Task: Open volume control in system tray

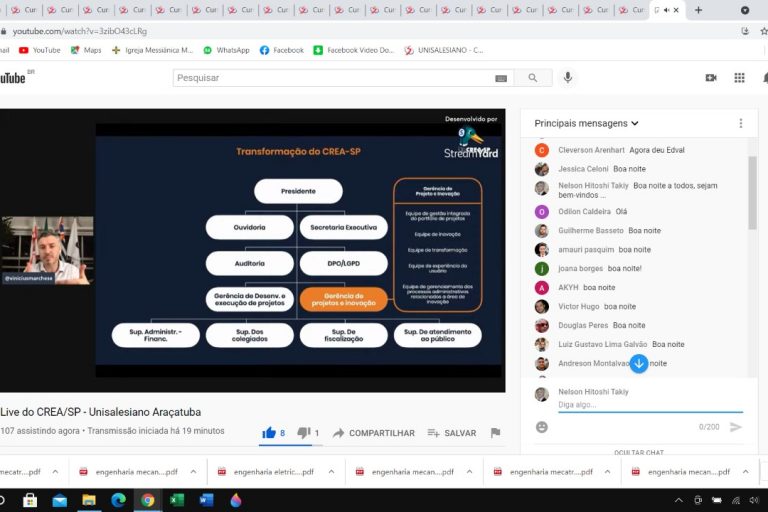Action: pos(754,500)
